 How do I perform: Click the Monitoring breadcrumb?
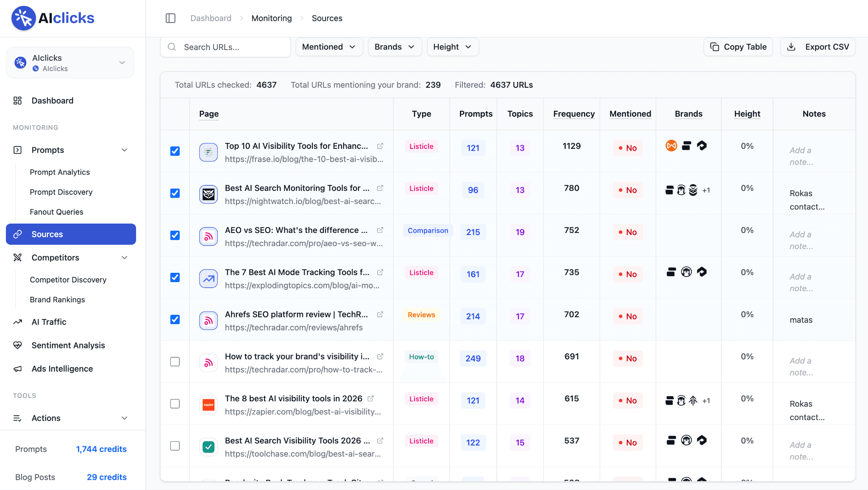click(272, 18)
